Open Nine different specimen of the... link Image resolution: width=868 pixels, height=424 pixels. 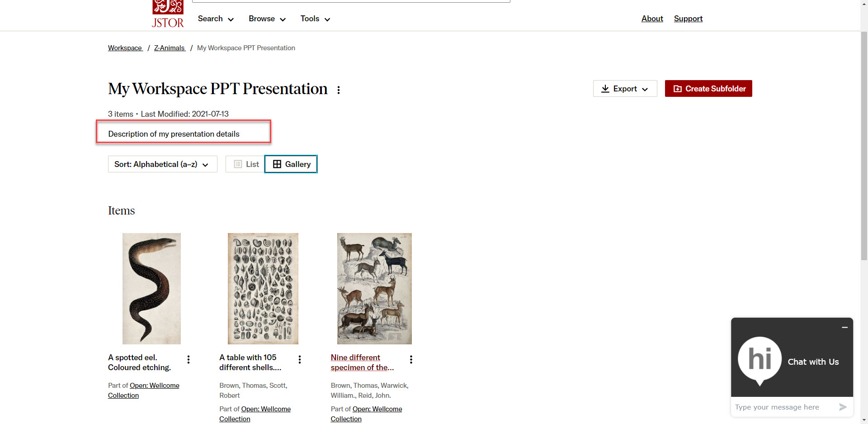pos(362,362)
